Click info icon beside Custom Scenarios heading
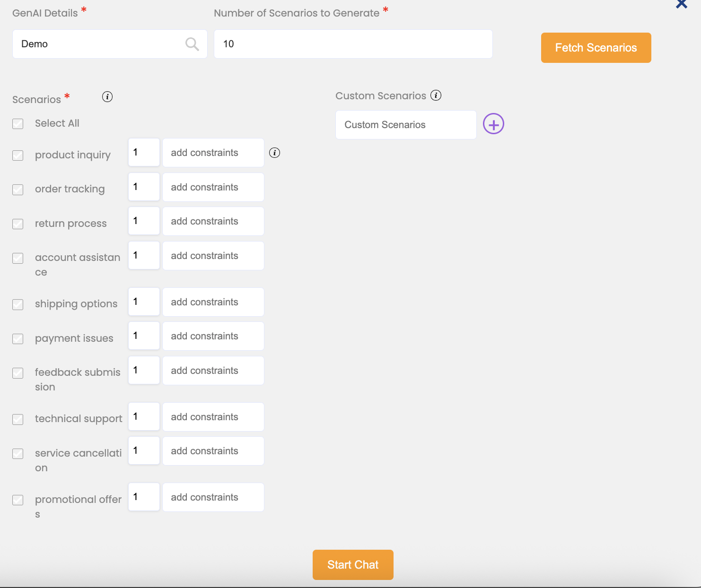Screen dimensions: 701x588 [436, 95]
